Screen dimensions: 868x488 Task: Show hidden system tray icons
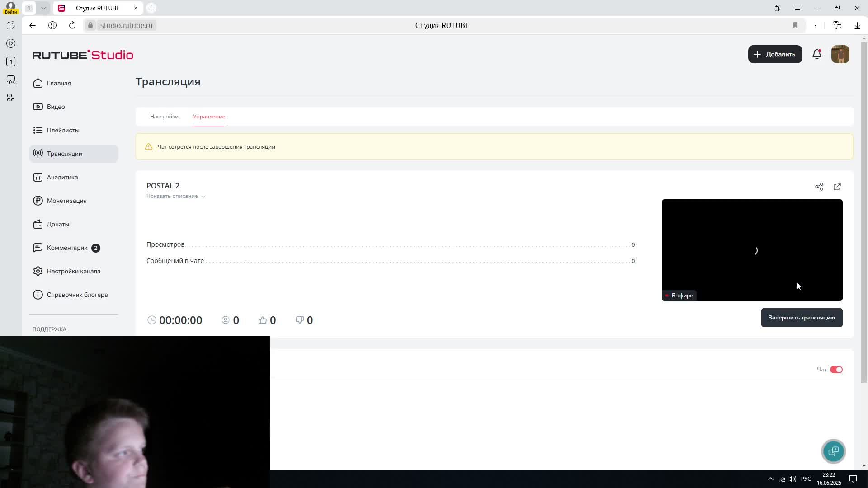click(x=770, y=479)
